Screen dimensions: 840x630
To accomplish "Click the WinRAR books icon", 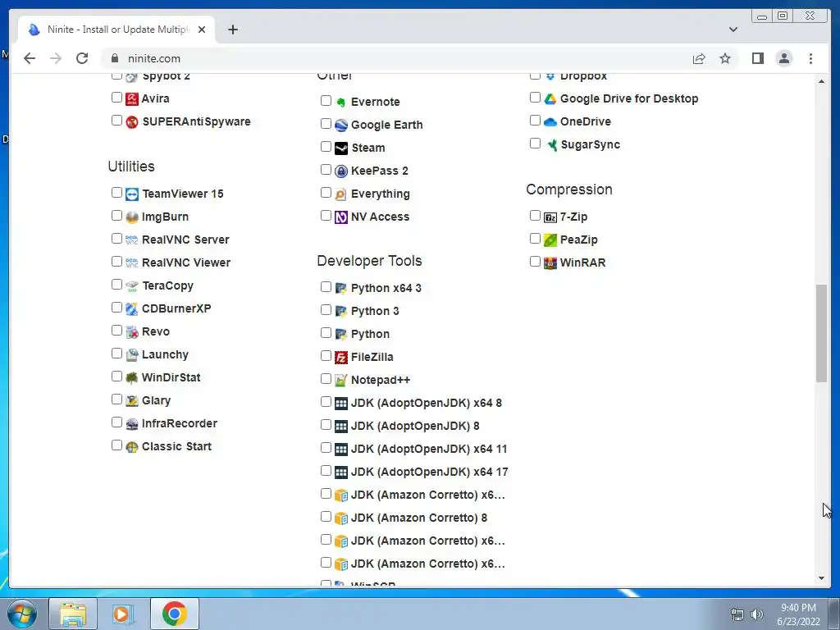I will point(550,263).
